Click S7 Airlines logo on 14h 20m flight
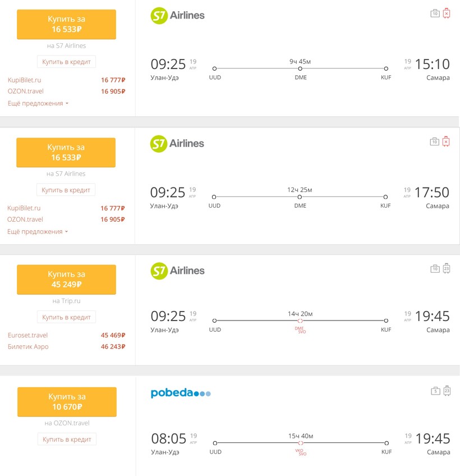Screen dimensions: 460x476 tap(177, 271)
